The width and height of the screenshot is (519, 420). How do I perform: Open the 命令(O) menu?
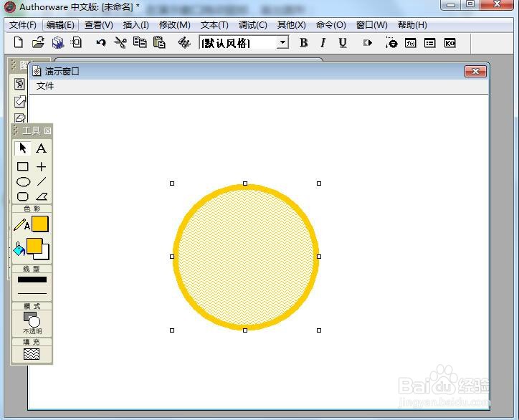pos(330,25)
